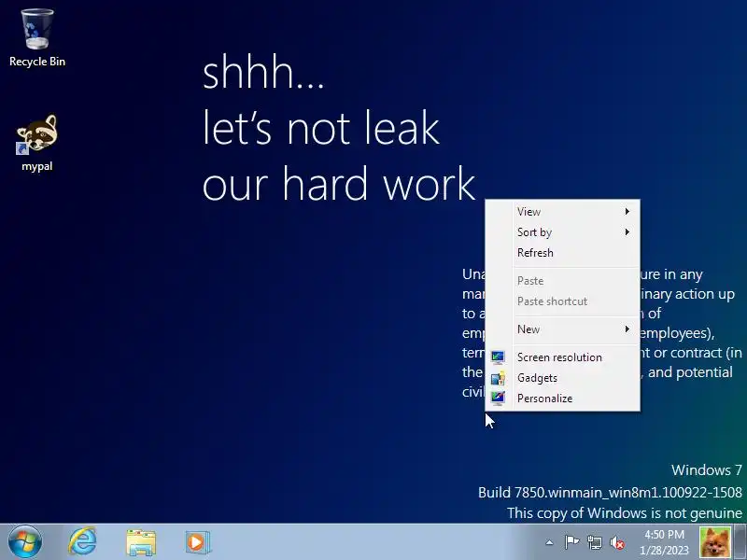747x560 pixels.
Task: Click the dog user tile on taskbar
Action: point(715,542)
